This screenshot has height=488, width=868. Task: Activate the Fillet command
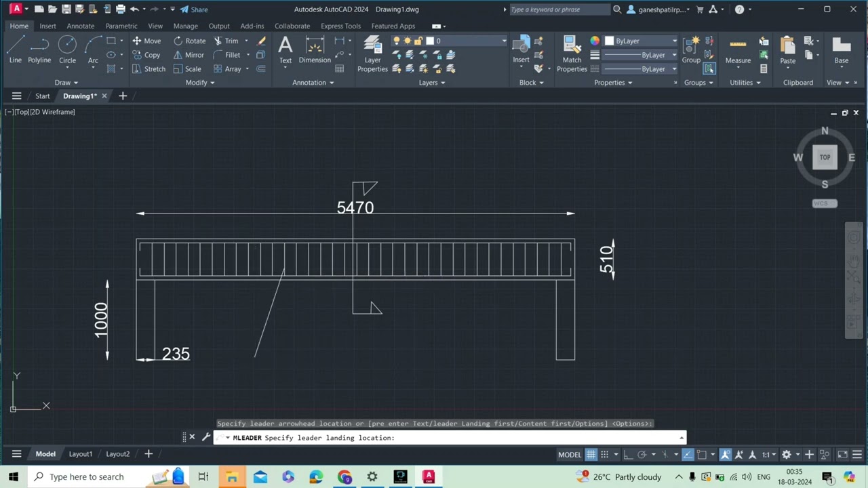tap(226, 55)
